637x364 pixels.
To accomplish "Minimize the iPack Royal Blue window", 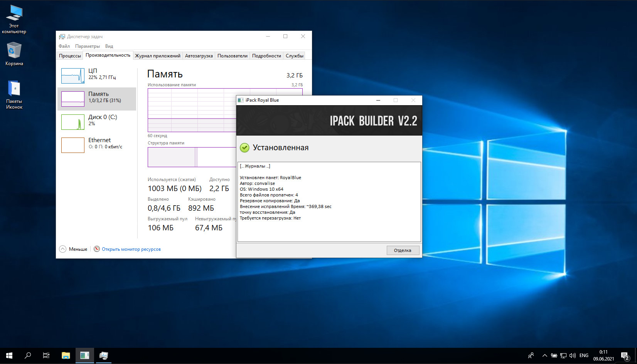I will 378,100.
